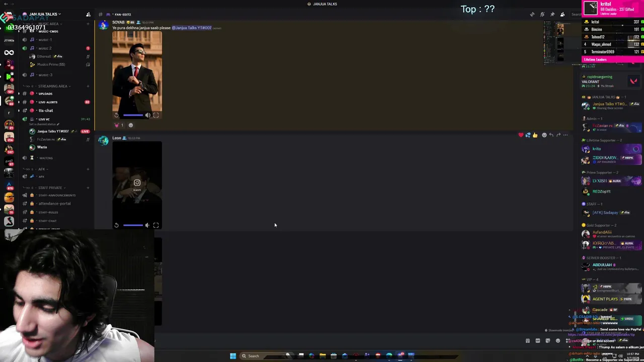Click the Windows Start button
Viewport: 644px width, 362px height.
point(233,356)
